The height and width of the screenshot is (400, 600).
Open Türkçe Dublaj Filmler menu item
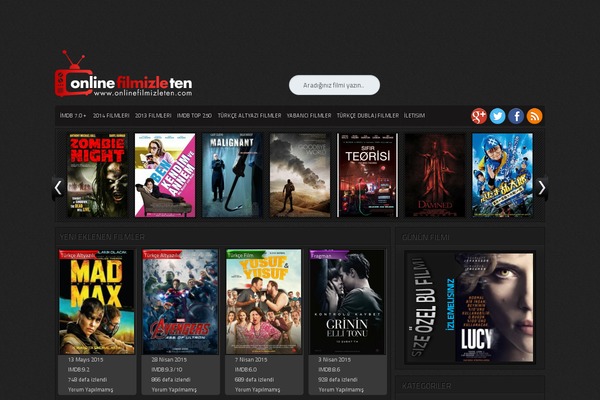(x=368, y=116)
